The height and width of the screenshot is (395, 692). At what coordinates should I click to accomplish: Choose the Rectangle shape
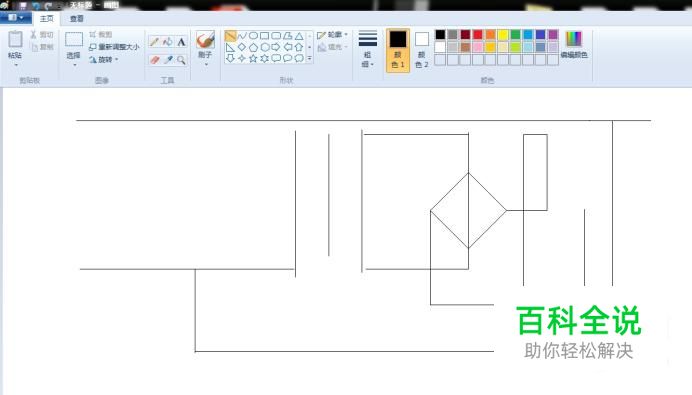point(265,36)
